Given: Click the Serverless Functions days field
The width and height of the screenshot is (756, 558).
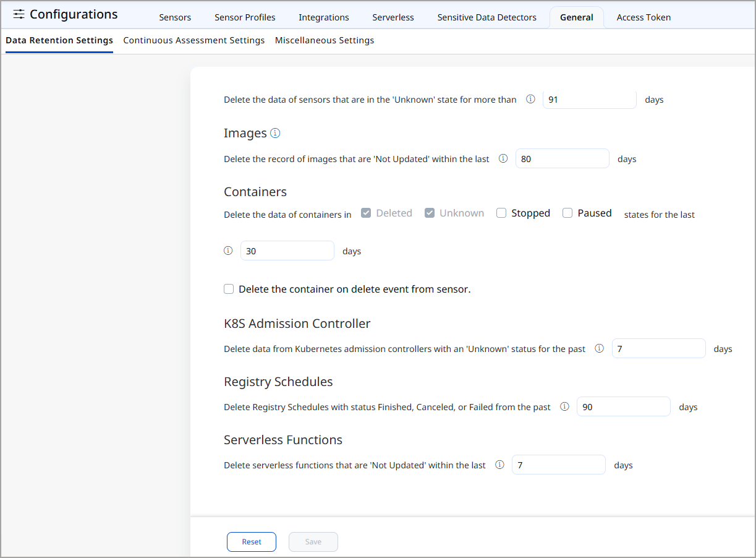Looking at the screenshot, I should coord(559,465).
